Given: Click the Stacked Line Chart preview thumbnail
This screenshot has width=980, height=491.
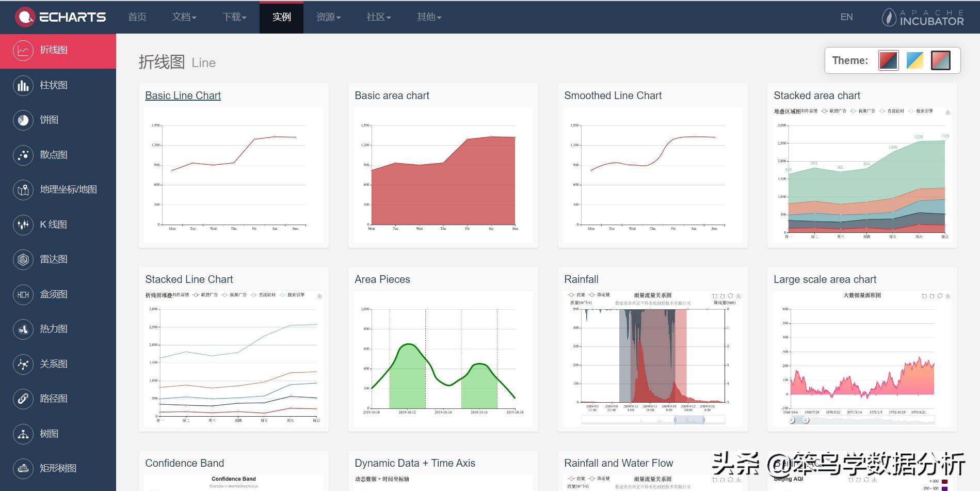Looking at the screenshot, I should click(234, 359).
